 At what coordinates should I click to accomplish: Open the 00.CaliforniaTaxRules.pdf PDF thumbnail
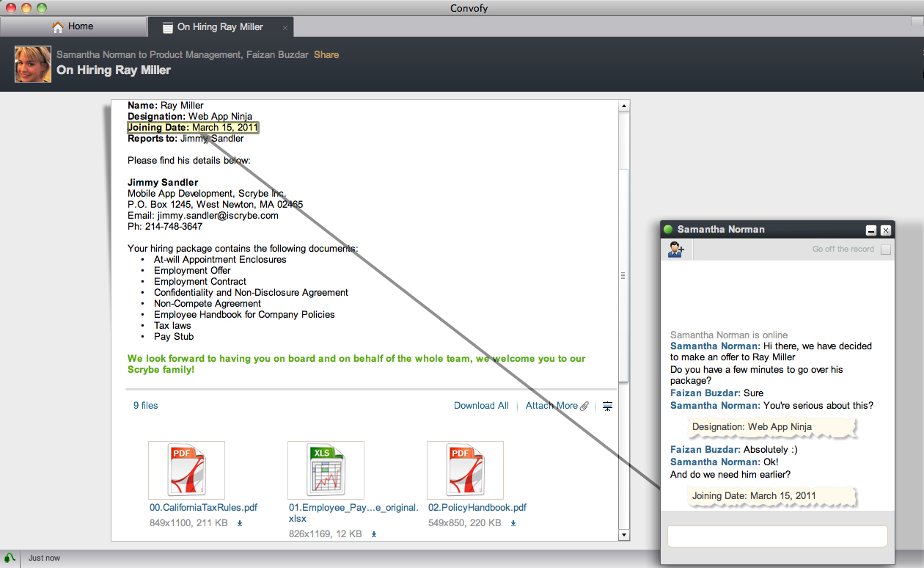click(x=186, y=470)
